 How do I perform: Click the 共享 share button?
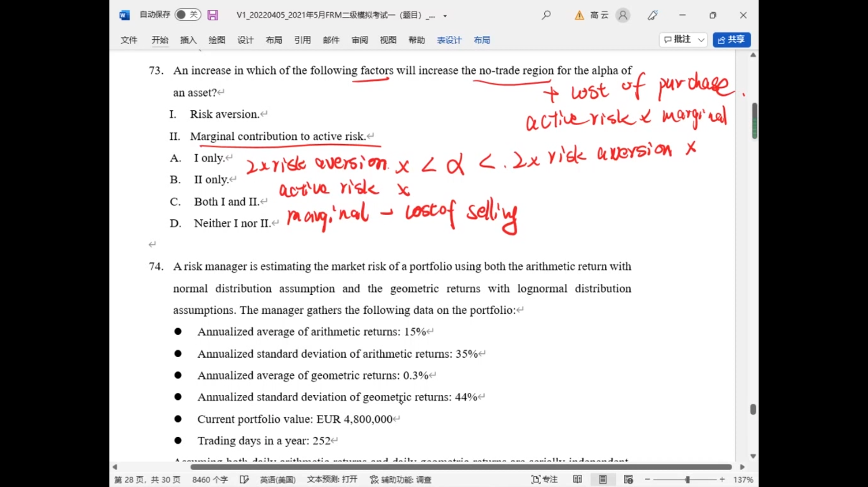[731, 40]
